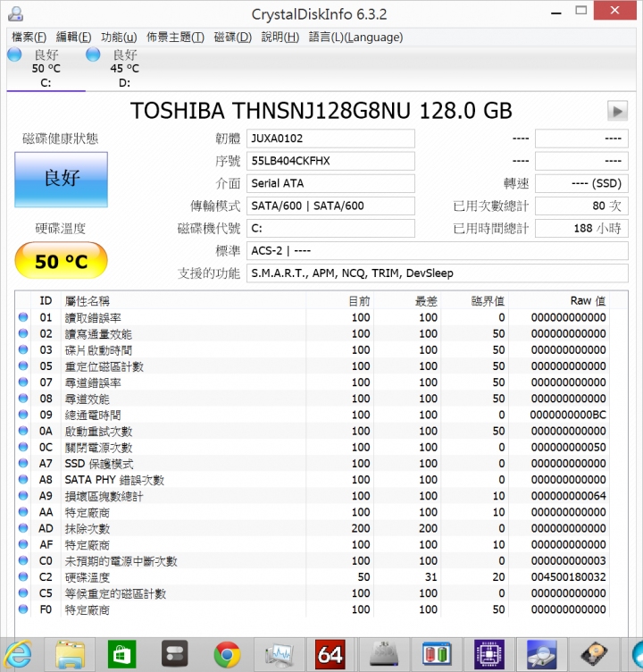Click status dot for attribute C5 等候重定的磁區計數

[23, 593]
